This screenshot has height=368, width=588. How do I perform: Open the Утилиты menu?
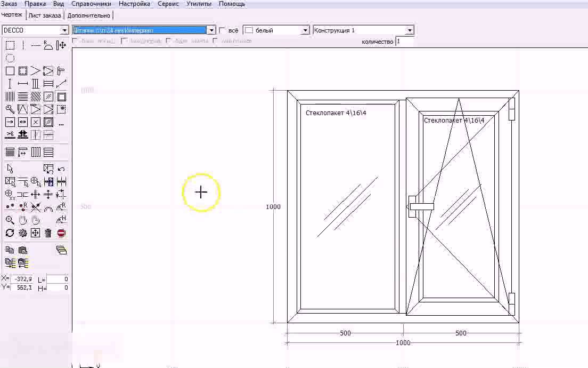(x=199, y=4)
